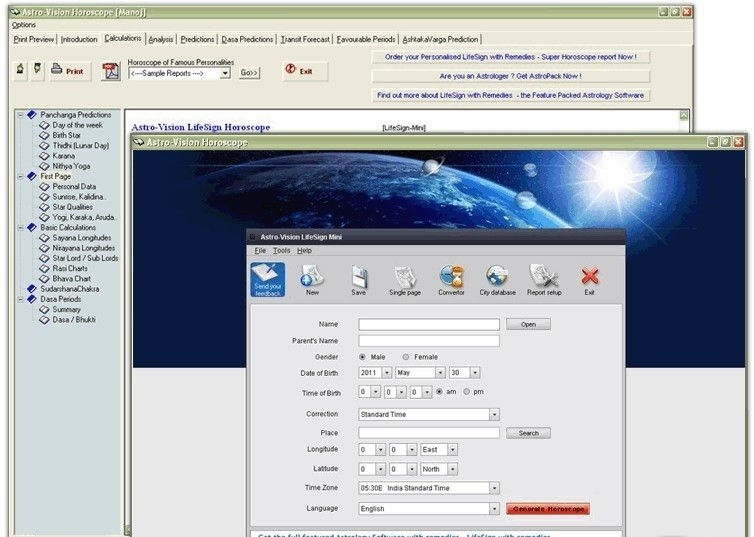Open the birth year dropdown showing 2011
Viewport: 754px width, 537px height.
pyautogui.click(x=387, y=373)
